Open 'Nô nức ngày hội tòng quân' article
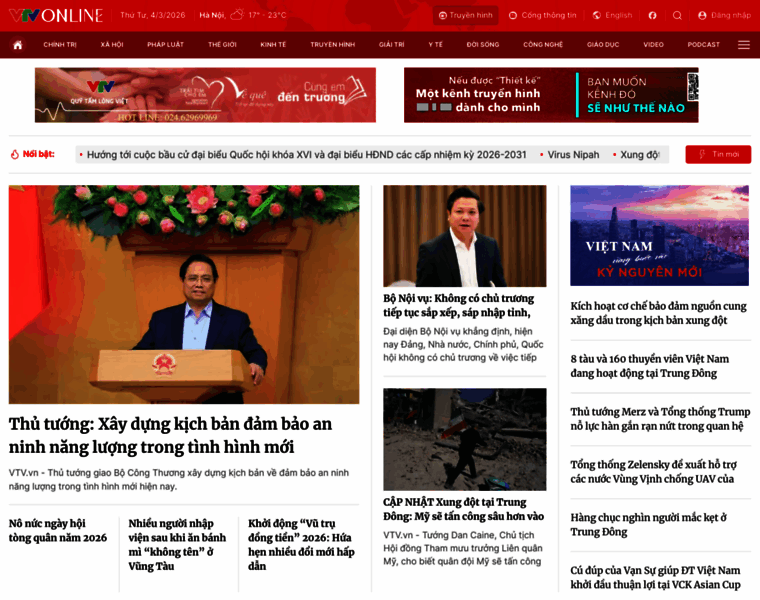The height and width of the screenshot is (600, 760). pyautogui.click(x=58, y=530)
